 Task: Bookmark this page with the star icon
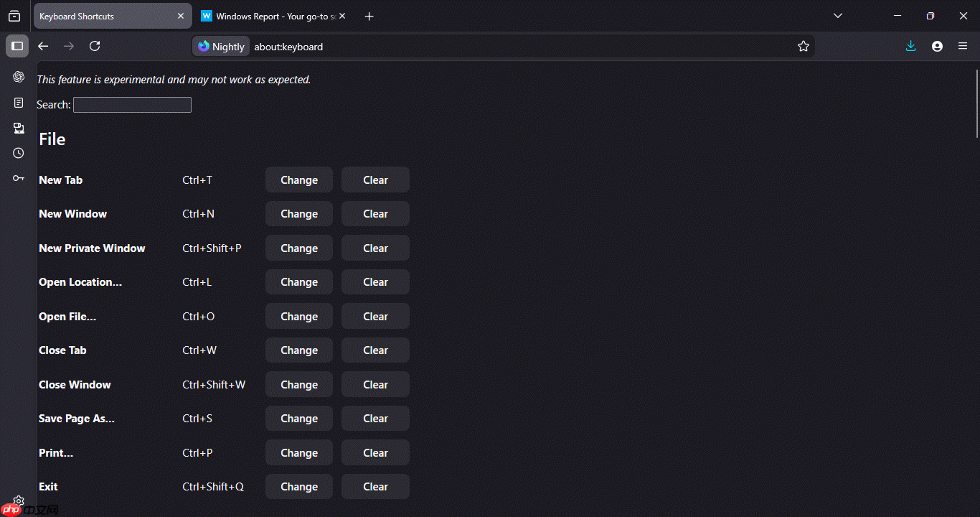pos(804,46)
